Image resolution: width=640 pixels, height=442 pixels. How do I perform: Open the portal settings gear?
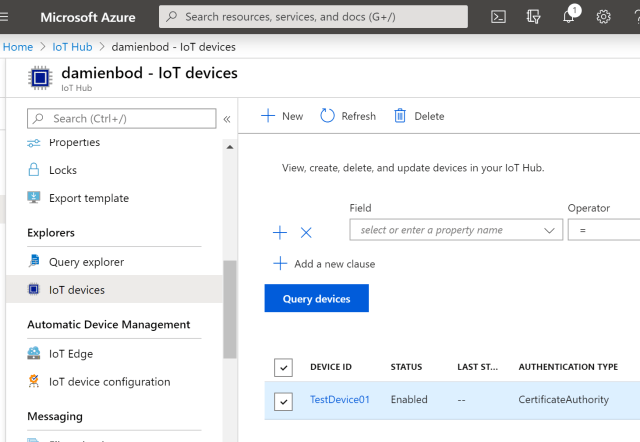point(604,17)
